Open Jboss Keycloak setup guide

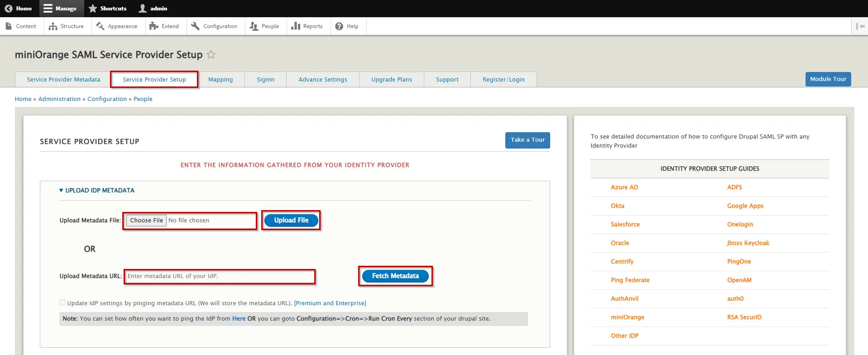pyautogui.click(x=748, y=243)
